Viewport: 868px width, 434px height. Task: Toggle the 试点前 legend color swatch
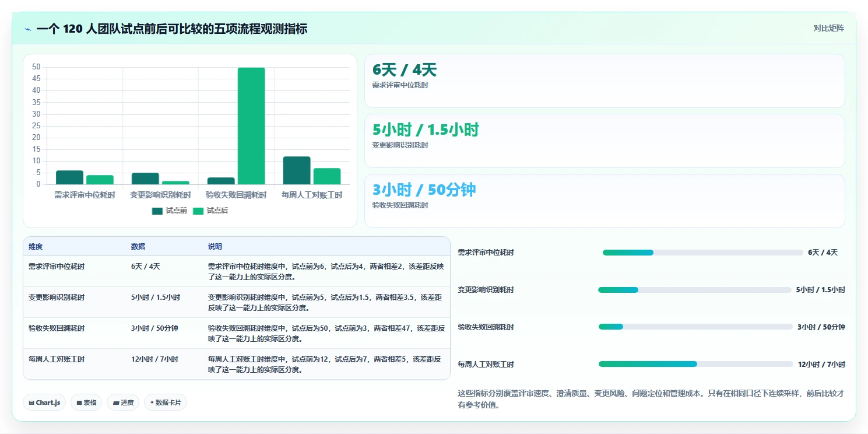[157, 211]
